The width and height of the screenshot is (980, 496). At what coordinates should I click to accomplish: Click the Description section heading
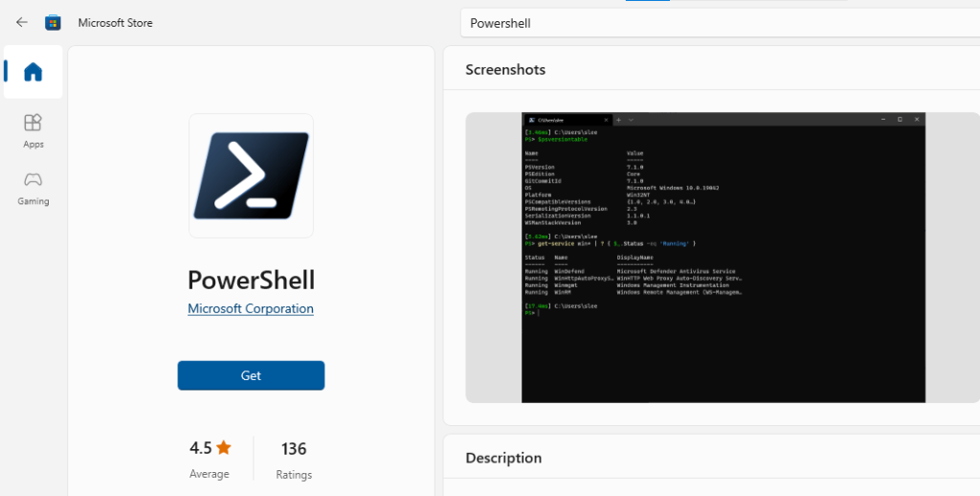pyautogui.click(x=503, y=458)
